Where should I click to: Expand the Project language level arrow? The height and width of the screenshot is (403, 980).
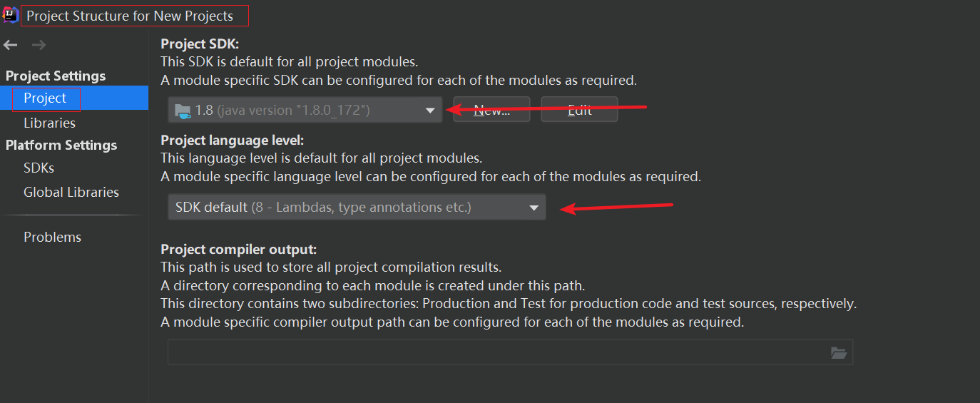[x=534, y=208]
